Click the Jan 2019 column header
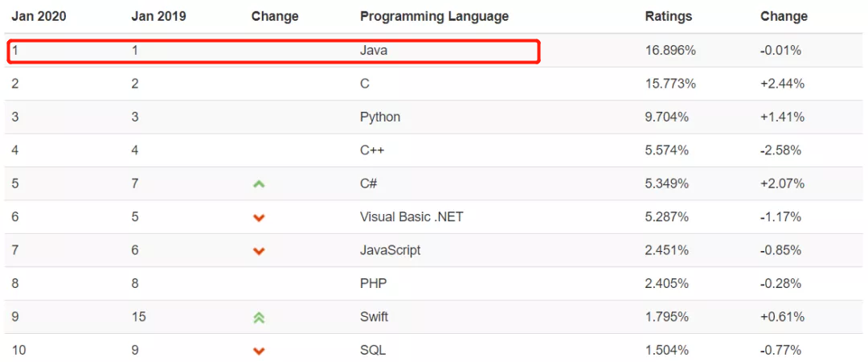Image resolution: width=868 pixels, height=362 pixels. (158, 16)
